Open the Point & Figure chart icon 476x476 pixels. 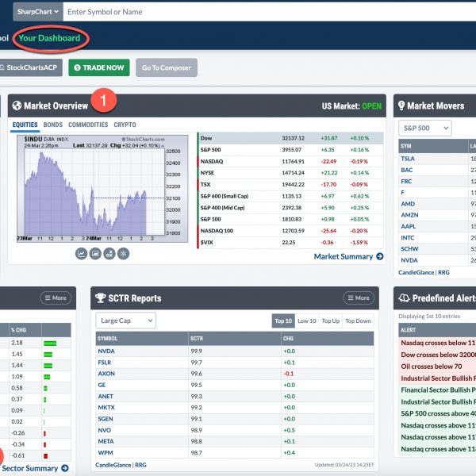tap(109, 254)
